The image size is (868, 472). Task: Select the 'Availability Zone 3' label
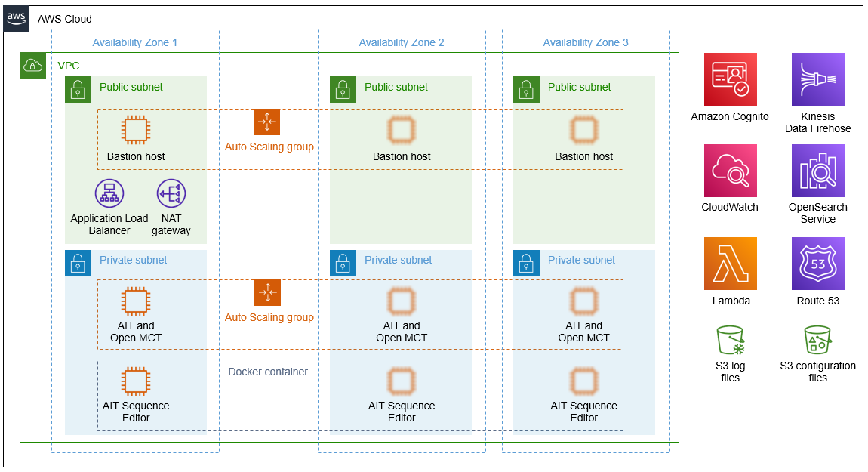[586, 42]
